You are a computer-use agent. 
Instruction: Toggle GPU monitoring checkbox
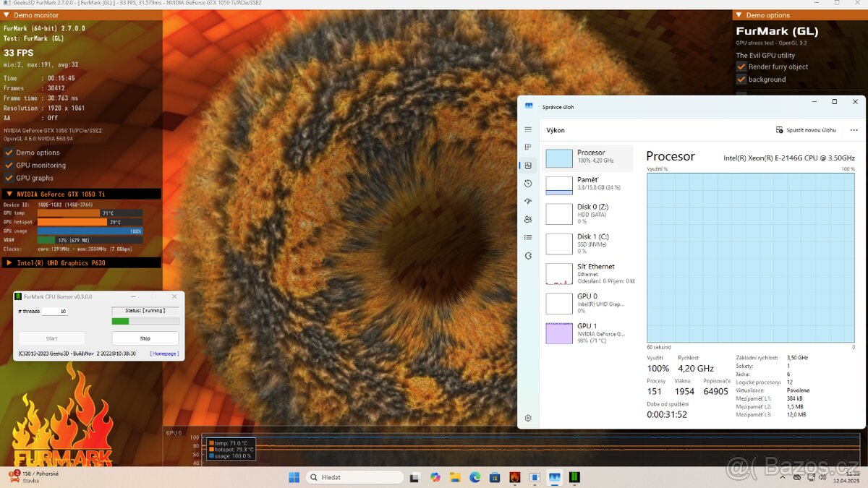click(x=9, y=166)
